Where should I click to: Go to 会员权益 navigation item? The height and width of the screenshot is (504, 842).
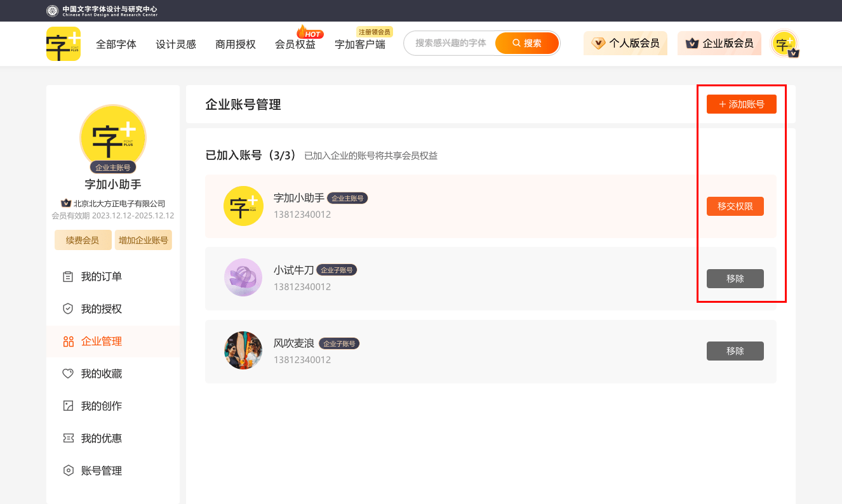(295, 44)
